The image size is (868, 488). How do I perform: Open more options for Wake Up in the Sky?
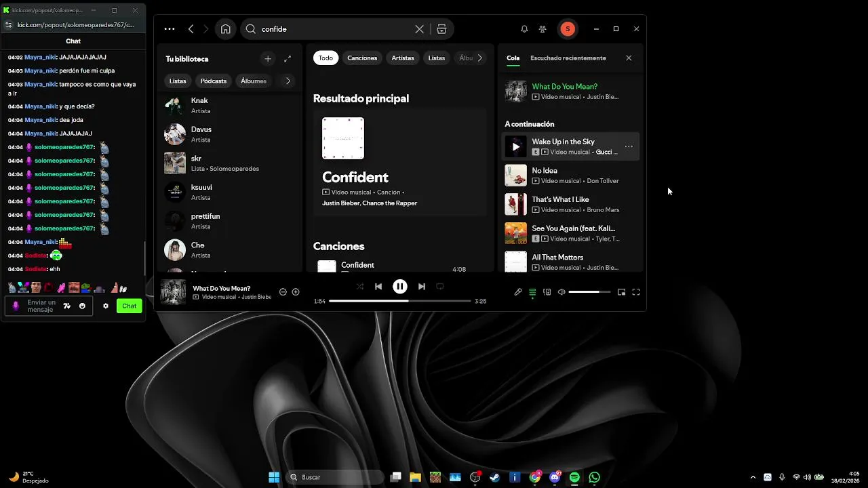tap(629, 146)
